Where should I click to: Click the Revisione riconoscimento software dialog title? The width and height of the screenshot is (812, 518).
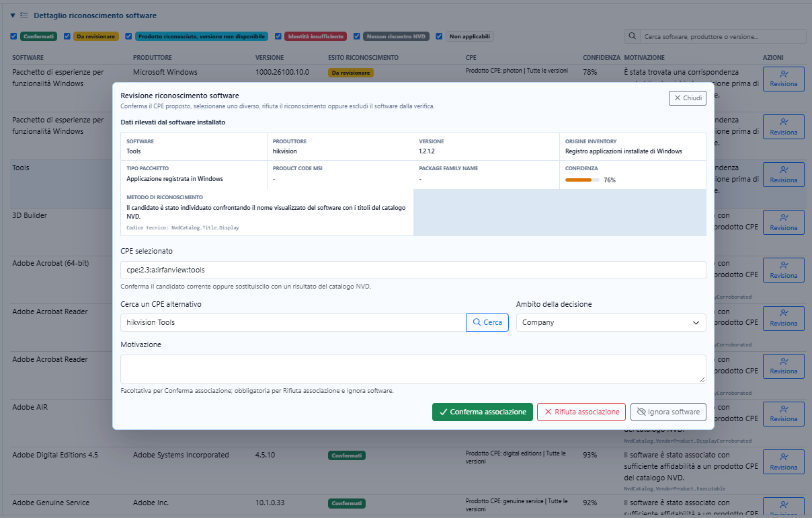point(179,96)
